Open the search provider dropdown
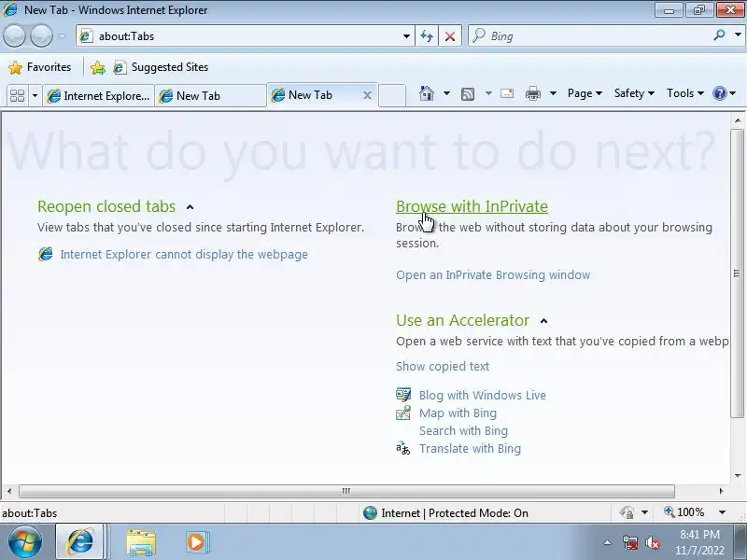747x560 pixels. 738,35
